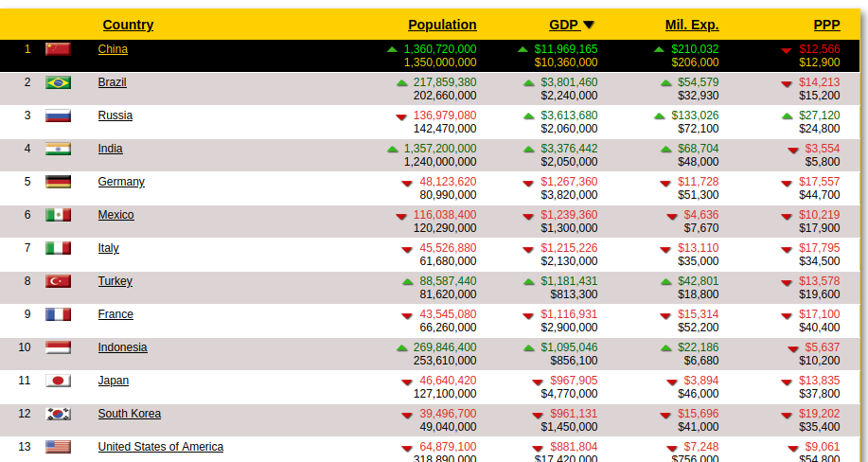
Task: Click the Brazil flag icon
Action: (58, 82)
